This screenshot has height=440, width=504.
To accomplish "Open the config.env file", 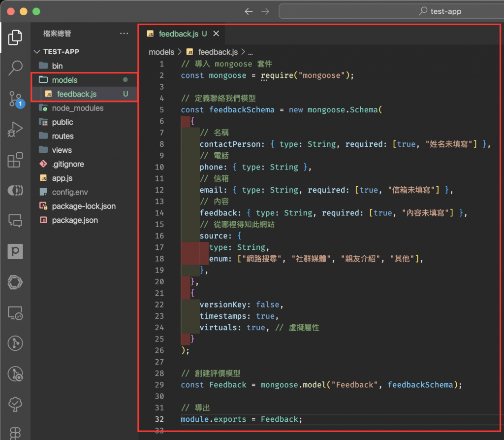I will pos(70,192).
